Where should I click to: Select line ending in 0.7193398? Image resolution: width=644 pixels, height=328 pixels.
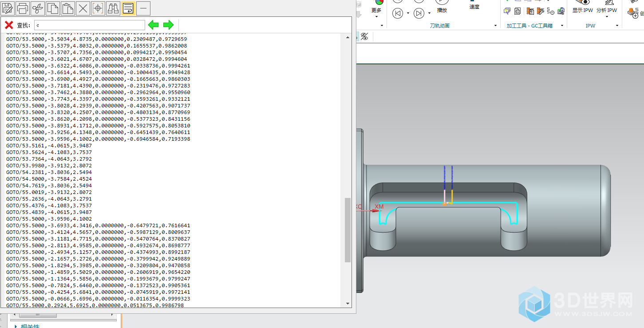coord(98,139)
